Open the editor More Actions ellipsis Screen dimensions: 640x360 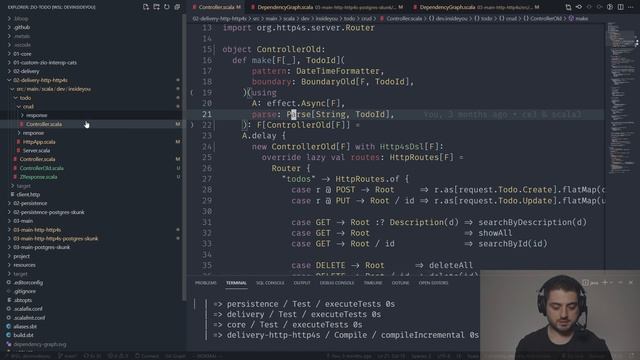tap(631, 7)
